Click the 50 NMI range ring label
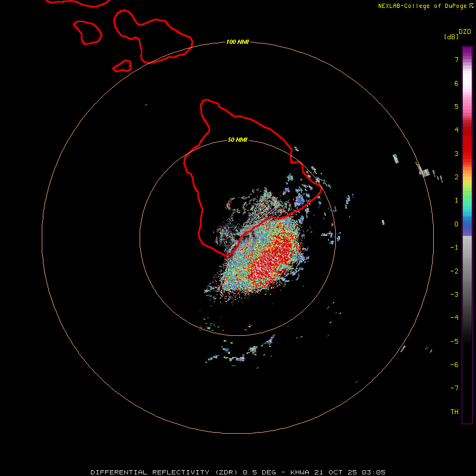Image resolution: width=476 pixels, height=476 pixels. 237,140
